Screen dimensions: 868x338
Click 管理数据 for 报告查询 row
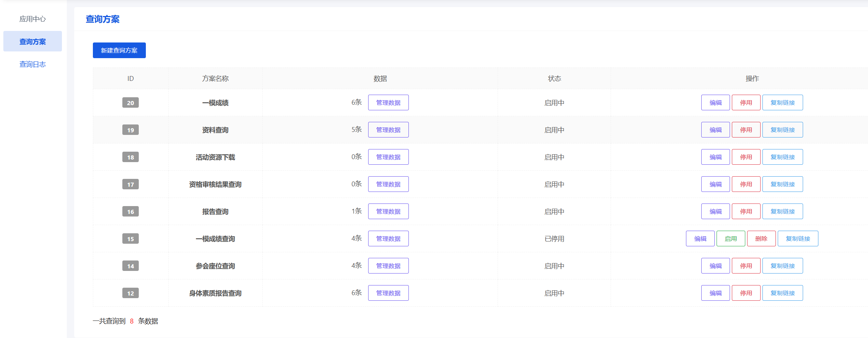[388, 211]
